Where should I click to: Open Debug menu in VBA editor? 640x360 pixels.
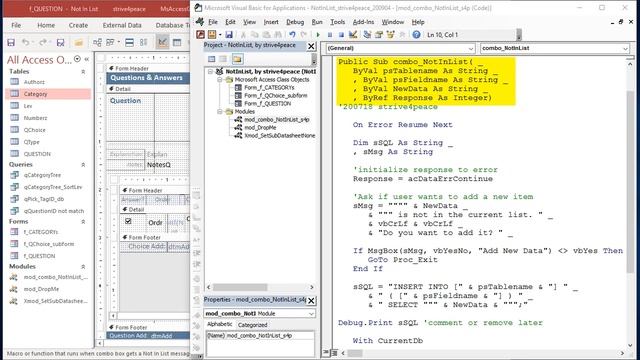coord(295,22)
